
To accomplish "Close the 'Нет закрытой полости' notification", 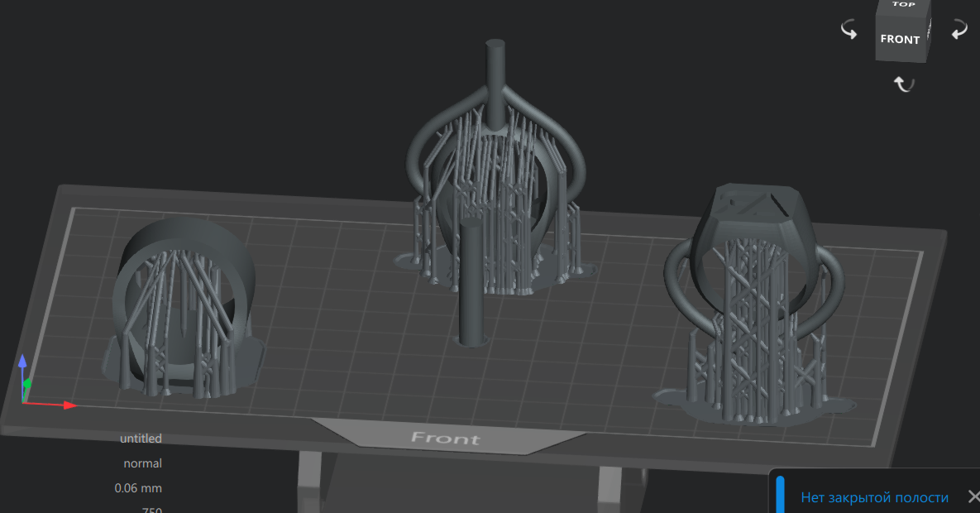I will pyautogui.click(x=973, y=496).
